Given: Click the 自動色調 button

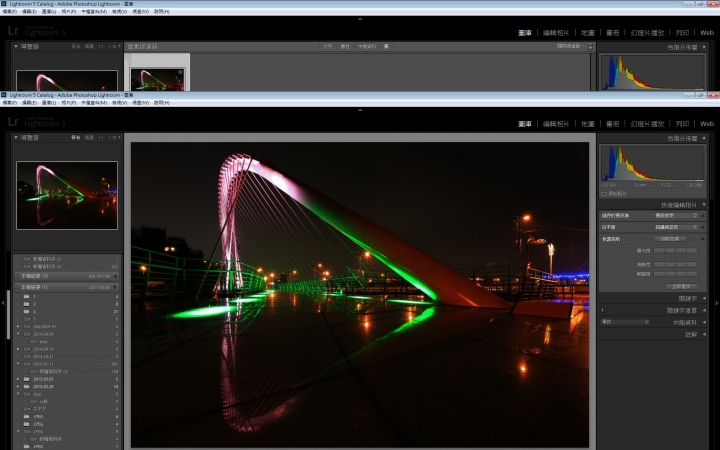Looking at the screenshot, I should pyautogui.click(x=670, y=239).
